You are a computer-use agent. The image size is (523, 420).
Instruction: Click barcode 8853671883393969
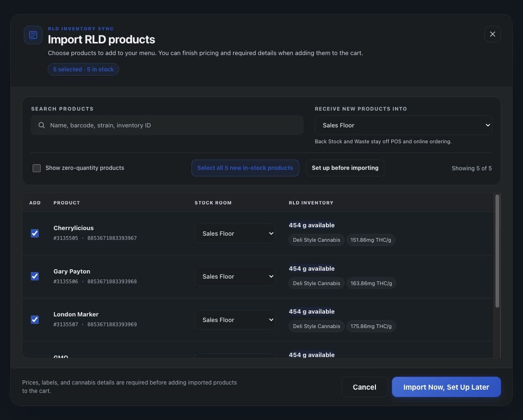(x=112, y=324)
